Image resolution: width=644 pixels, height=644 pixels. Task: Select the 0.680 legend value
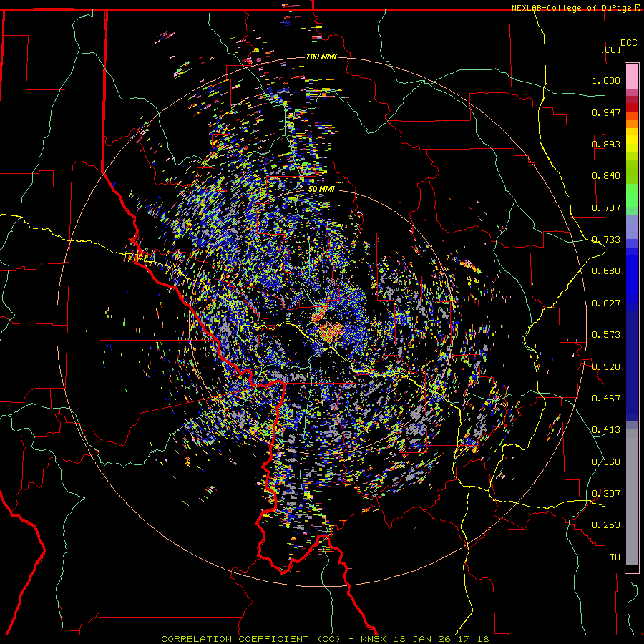(x=606, y=271)
